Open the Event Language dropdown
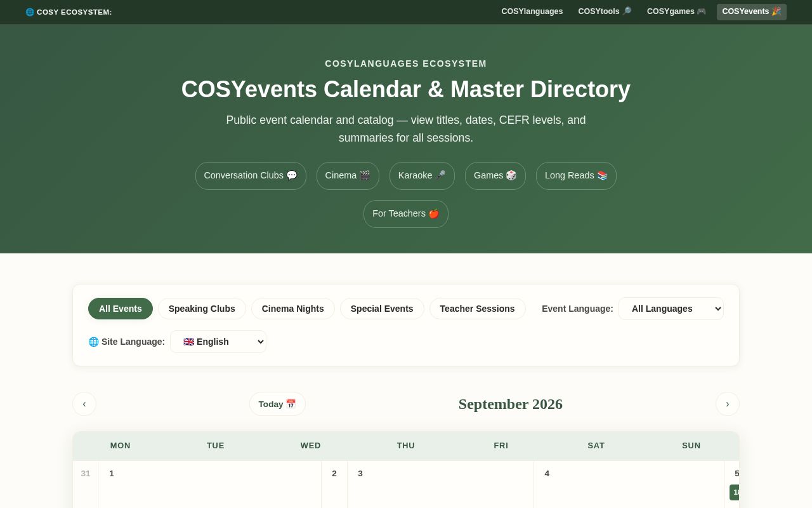Image resolution: width=812 pixels, height=508 pixels. coord(671,309)
